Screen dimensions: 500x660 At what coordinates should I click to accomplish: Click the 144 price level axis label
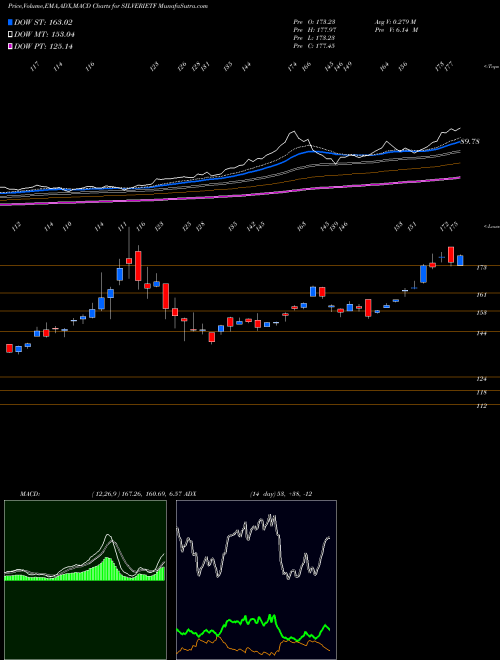(482, 333)
